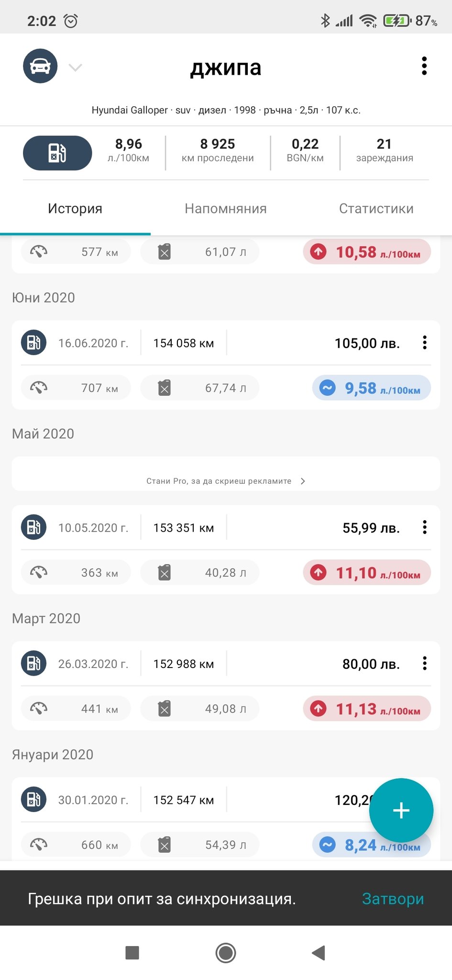The image size is (452, 980).
Task: Tap Стани Pro link to hide ads
Action: point(226,481)
